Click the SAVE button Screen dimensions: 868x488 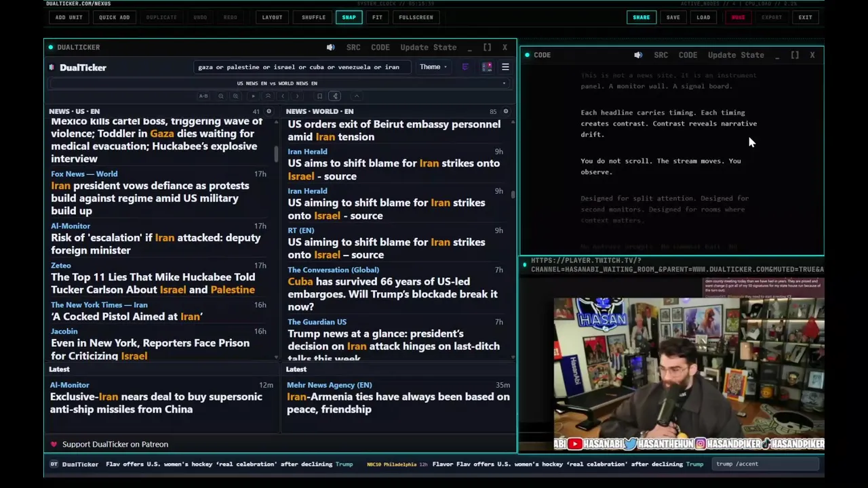pos(673,17)
